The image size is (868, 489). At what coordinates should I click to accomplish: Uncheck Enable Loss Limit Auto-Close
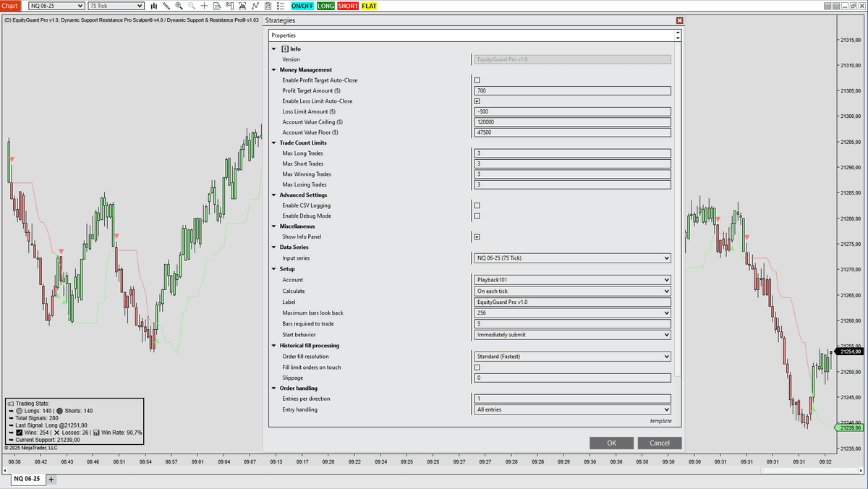click(x=477, y=101)
